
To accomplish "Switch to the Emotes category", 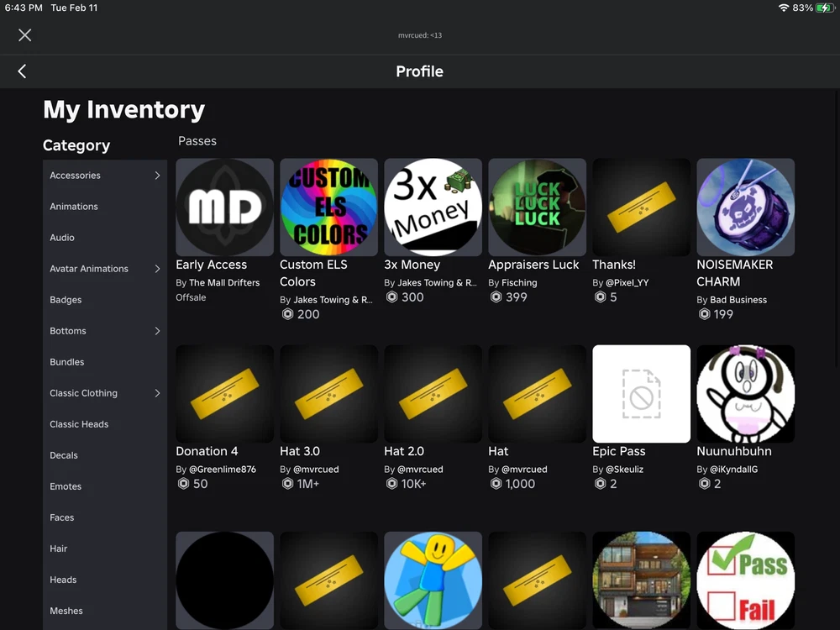I will (x=66, y=486).
